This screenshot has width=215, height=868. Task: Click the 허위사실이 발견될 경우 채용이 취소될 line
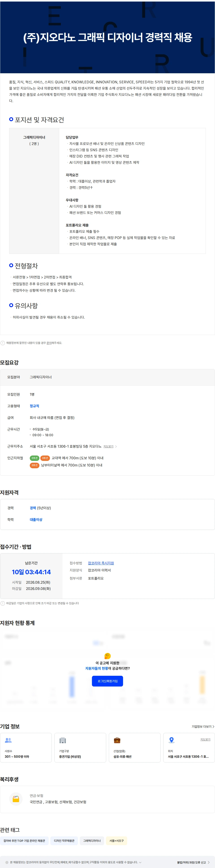(x=49, y=317)
